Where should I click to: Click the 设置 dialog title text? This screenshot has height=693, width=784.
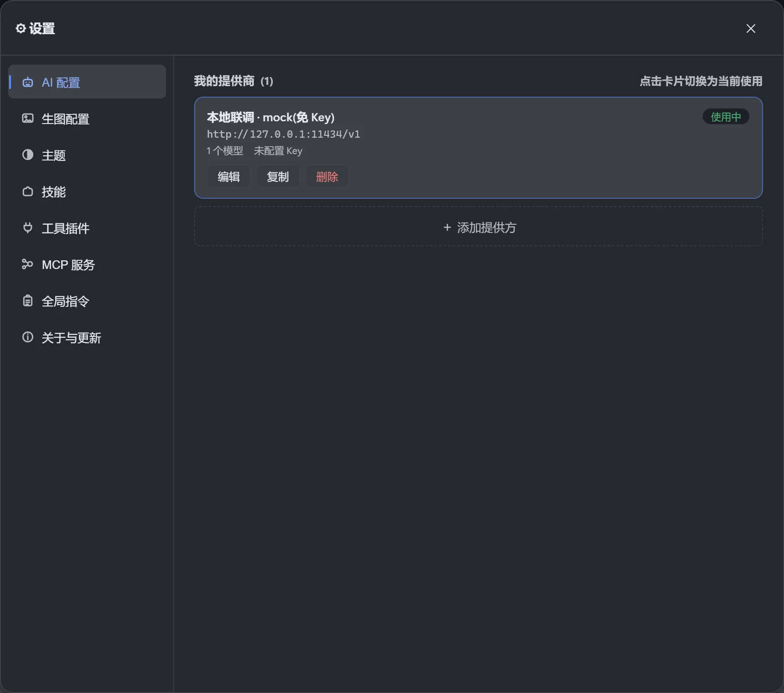[x=42, y=28]
